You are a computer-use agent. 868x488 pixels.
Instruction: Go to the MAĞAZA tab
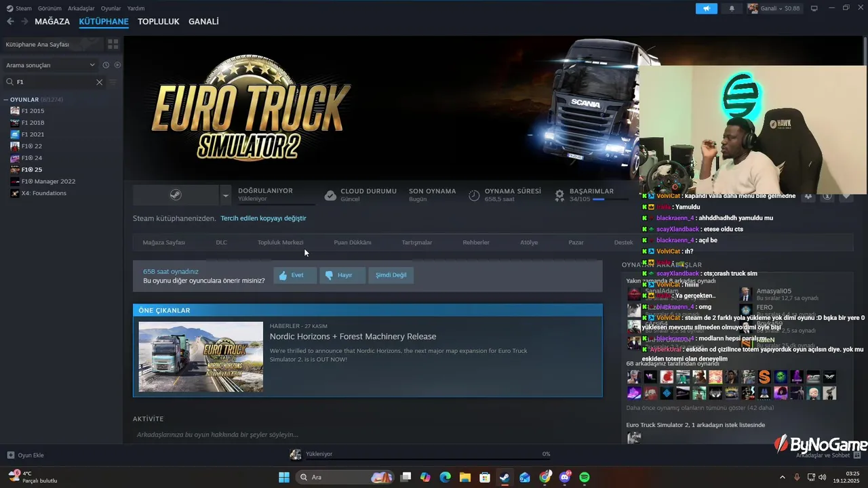click(x=52, y=22)
